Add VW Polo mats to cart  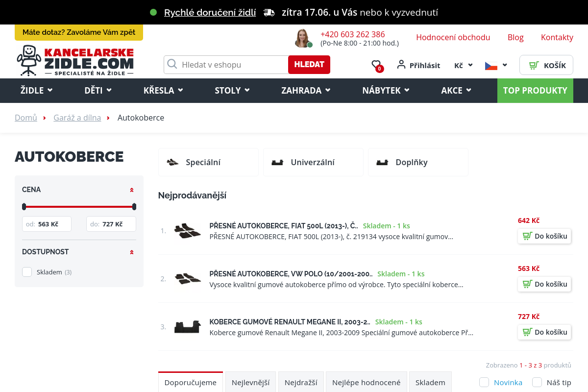pyautogui.click(x=544, y=284)
